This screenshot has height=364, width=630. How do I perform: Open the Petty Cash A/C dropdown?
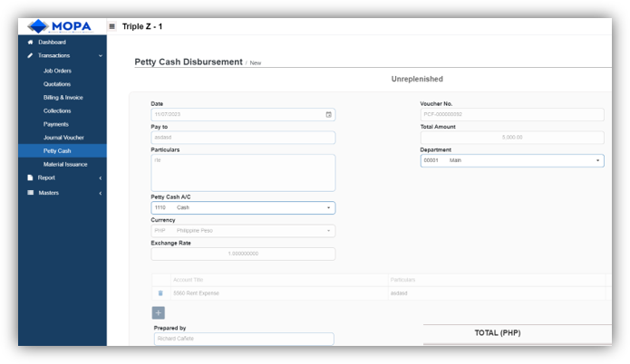tap(243, 208)
